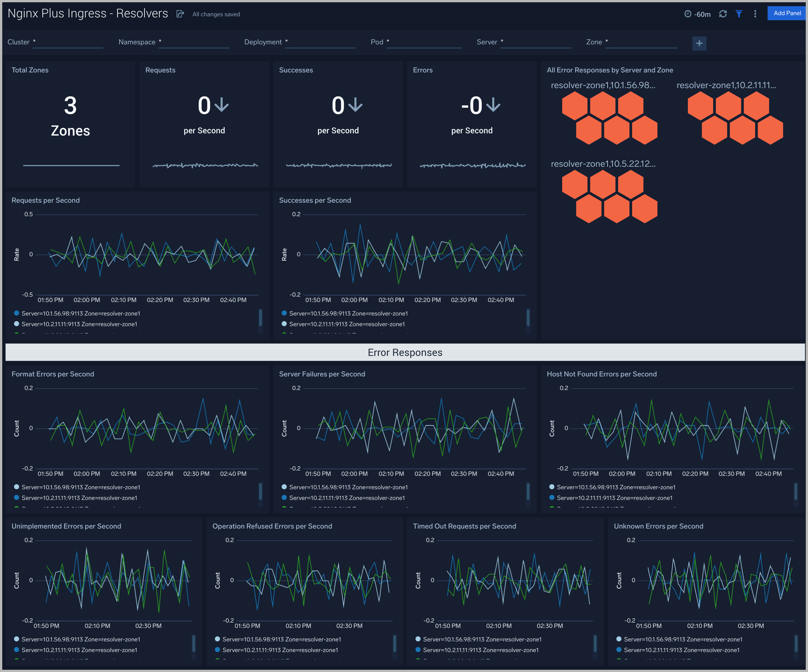Toggle Server=10.1.56.98:9113 series in Requests per Second legend
Screen dimensions: 808x672
click(81, 313)
